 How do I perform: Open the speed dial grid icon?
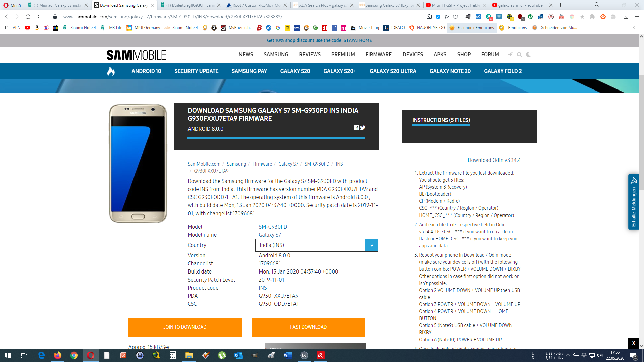tap(39, 16)
